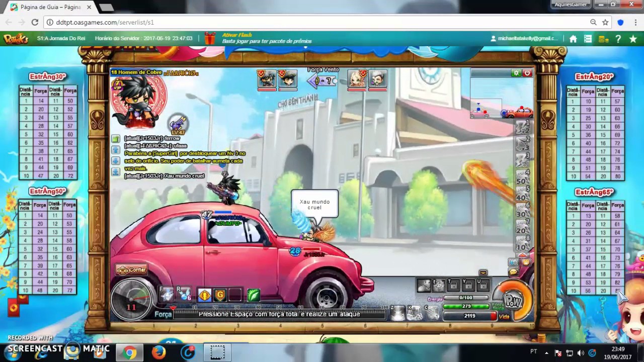Use the F-key lightning skill
Screen dimensions: 644x362
[167, 294]
